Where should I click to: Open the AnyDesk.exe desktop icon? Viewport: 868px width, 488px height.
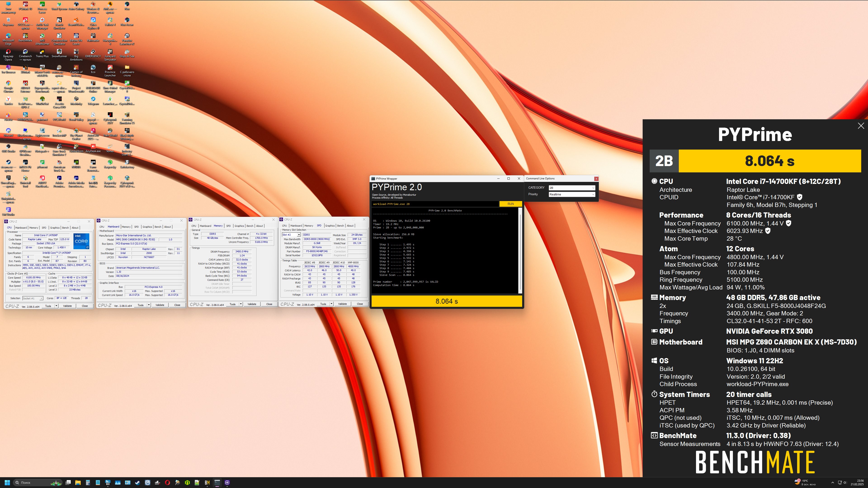pyautogui.click(x=93, y=148)
